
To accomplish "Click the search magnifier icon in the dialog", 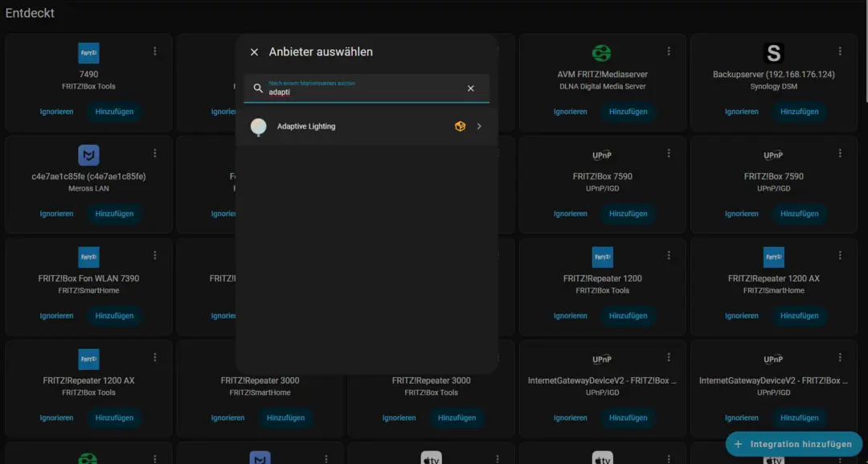I will (258, 88).
